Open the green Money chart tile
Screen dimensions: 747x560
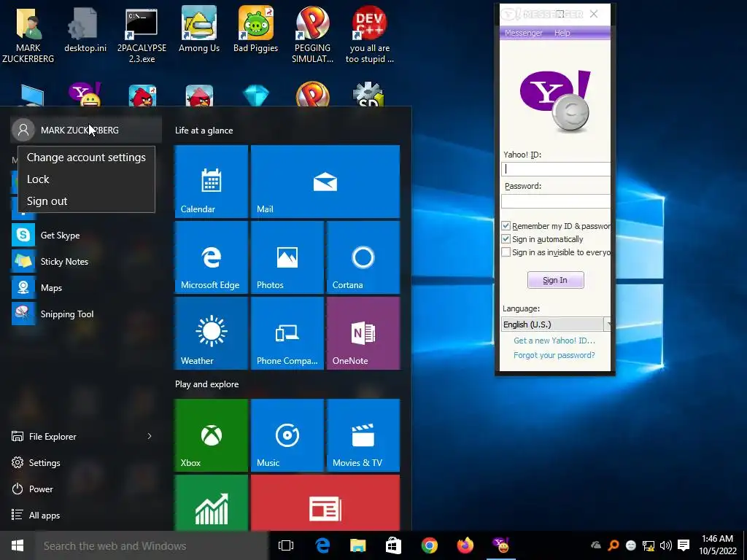coord(212,503)
